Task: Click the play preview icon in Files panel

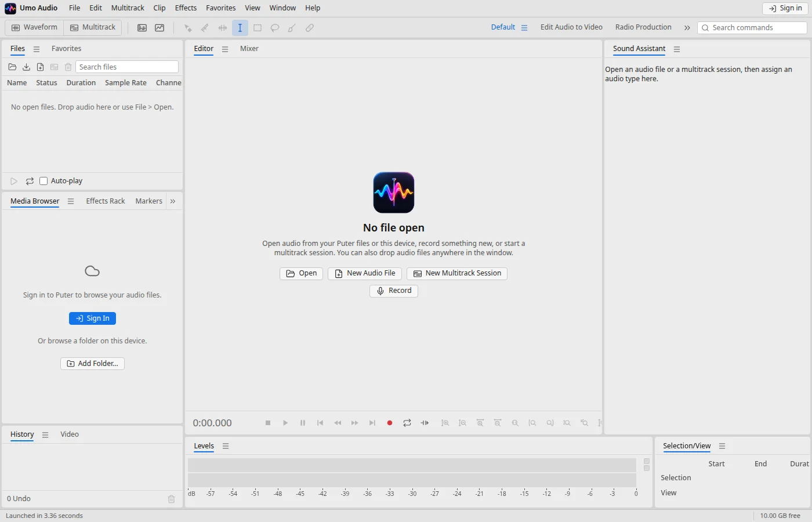Action: click(x=14, y=181)
